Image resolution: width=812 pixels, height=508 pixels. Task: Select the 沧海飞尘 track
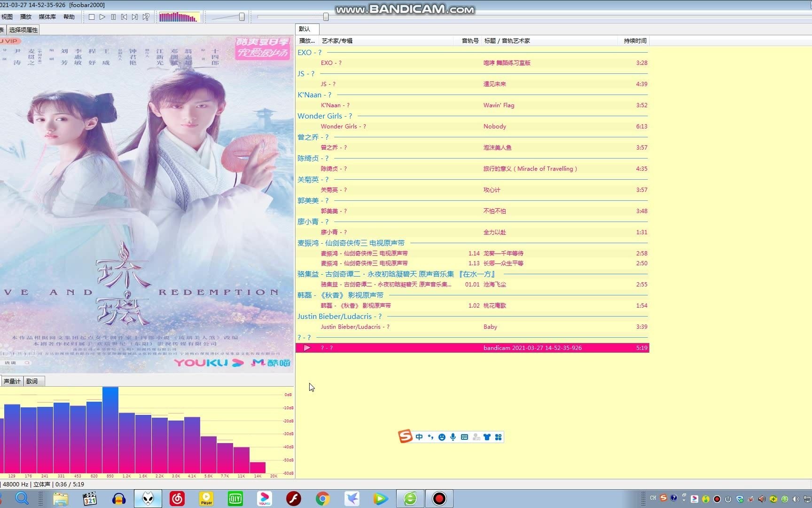click(472, 285)
